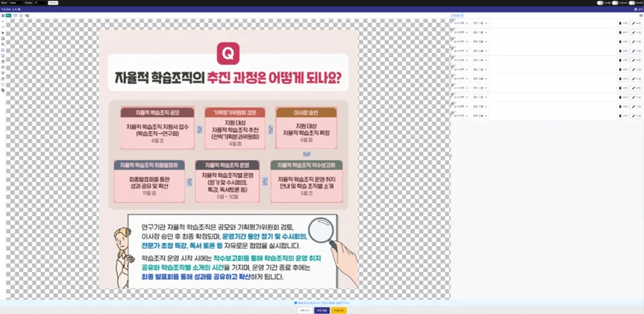Open help at the purple bar's right end
The height and width of the screenshot is (314, 644).
click(x=639, y=9)
